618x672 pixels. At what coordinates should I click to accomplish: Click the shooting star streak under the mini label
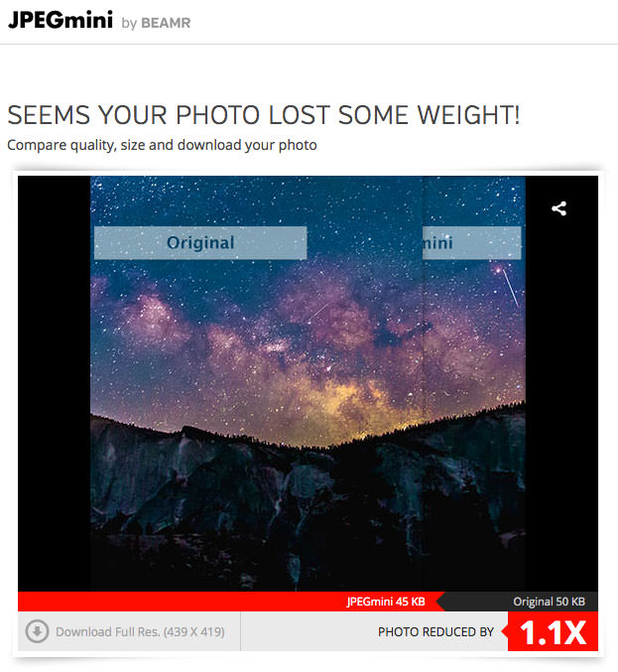(x=510, y=287)
